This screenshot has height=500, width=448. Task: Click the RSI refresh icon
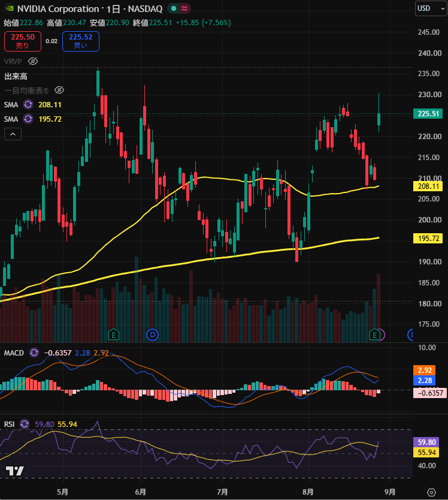(25, 424)
